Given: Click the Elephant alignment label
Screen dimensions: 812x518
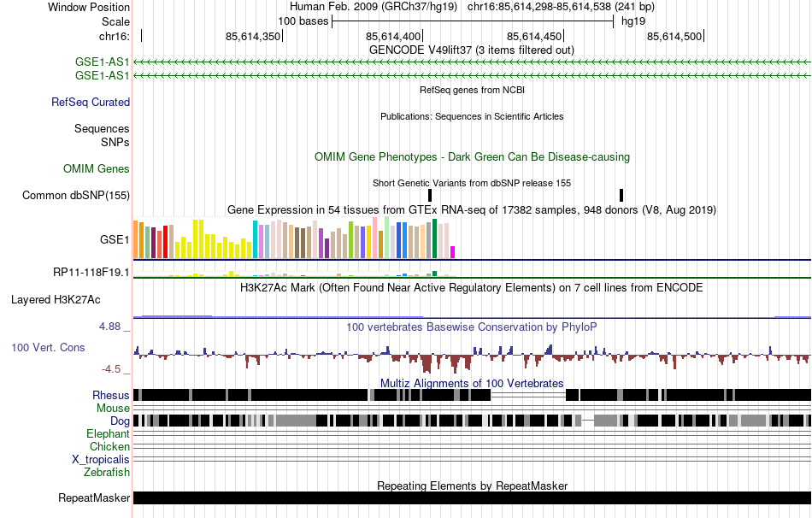Looking at the screenshot, I should [108, 433].
